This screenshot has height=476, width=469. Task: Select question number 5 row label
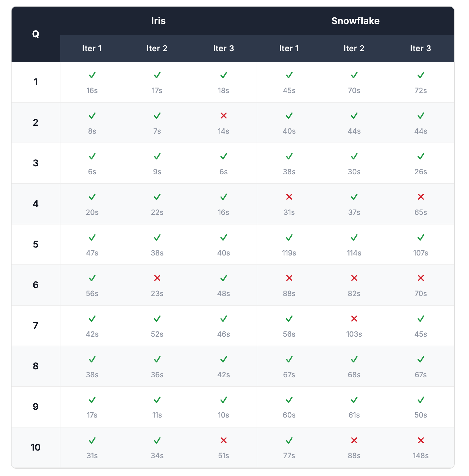coord(36,244)
